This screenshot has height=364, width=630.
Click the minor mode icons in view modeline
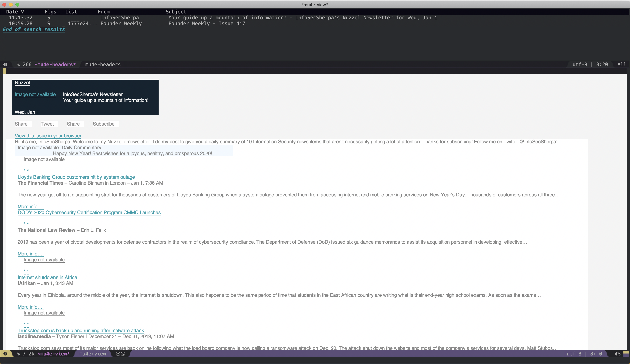pos(120,354)
